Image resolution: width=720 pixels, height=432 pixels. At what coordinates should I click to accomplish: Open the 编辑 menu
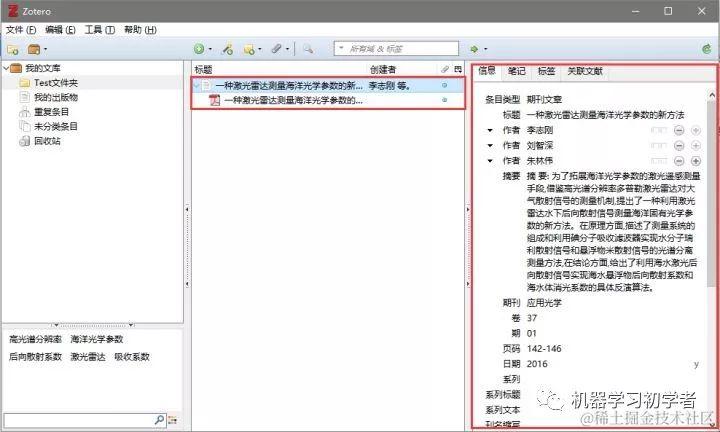[x=60, y=30]
